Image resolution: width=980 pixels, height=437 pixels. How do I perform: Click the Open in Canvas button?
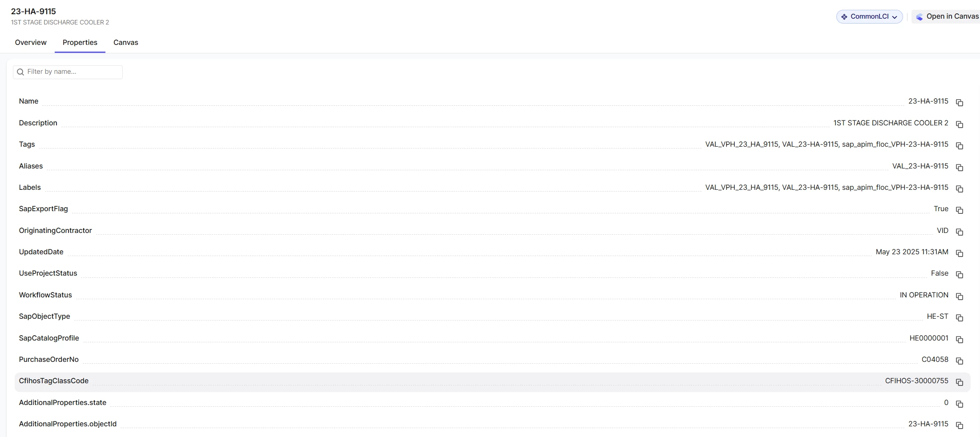point(948,16)
